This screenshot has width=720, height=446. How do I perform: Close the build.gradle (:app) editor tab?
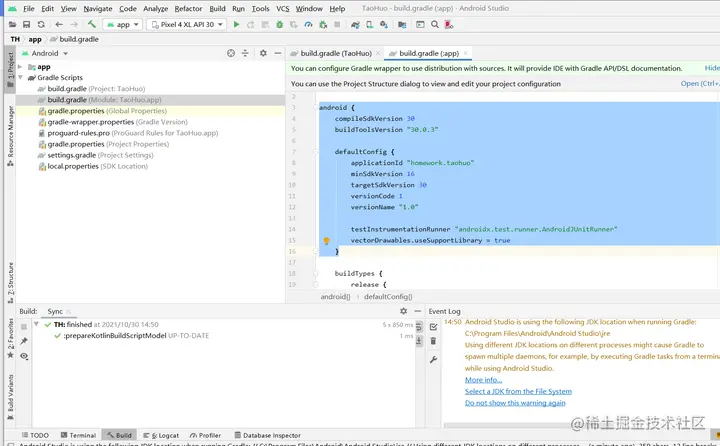pyautogui.click(x=465, y=53)
